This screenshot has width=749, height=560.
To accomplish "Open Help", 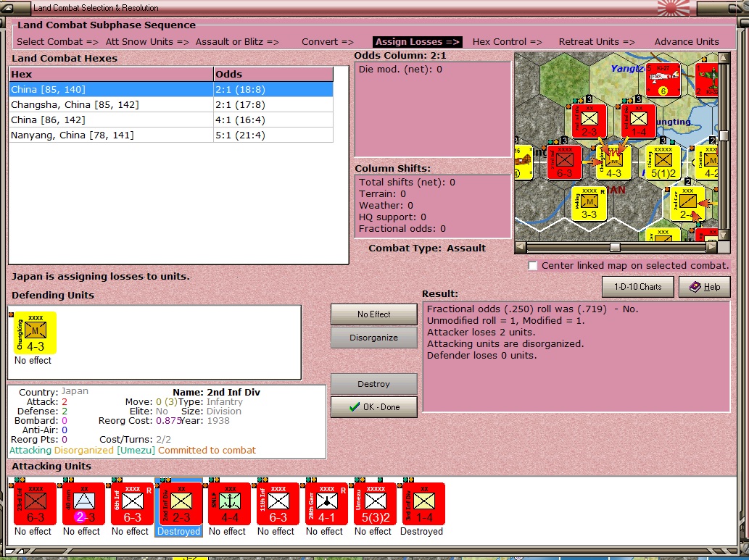I will coord(705,287).
